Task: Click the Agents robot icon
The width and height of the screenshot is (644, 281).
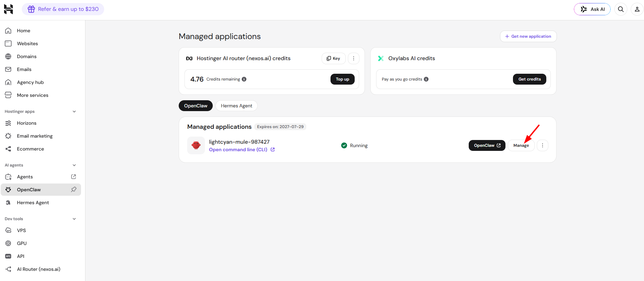Action: click(9, 177)
